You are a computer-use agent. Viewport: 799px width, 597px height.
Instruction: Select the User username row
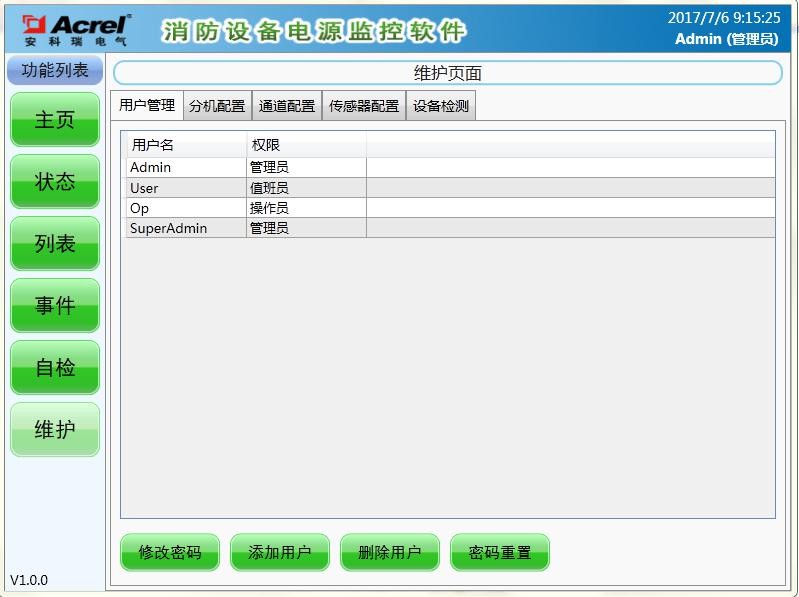pos(450,187)
